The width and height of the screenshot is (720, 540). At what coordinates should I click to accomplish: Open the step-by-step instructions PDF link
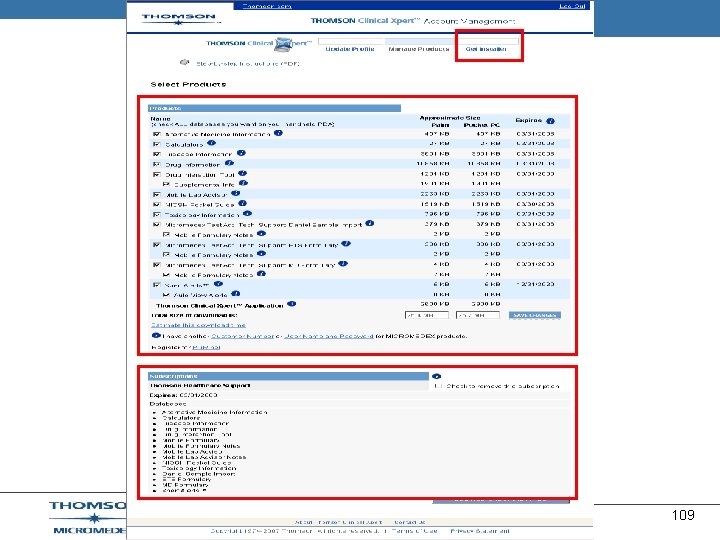coord(248,64)
